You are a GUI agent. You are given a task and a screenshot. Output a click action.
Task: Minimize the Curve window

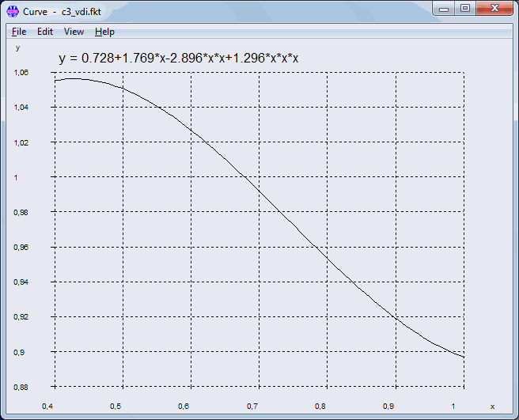tap(445, 8)
